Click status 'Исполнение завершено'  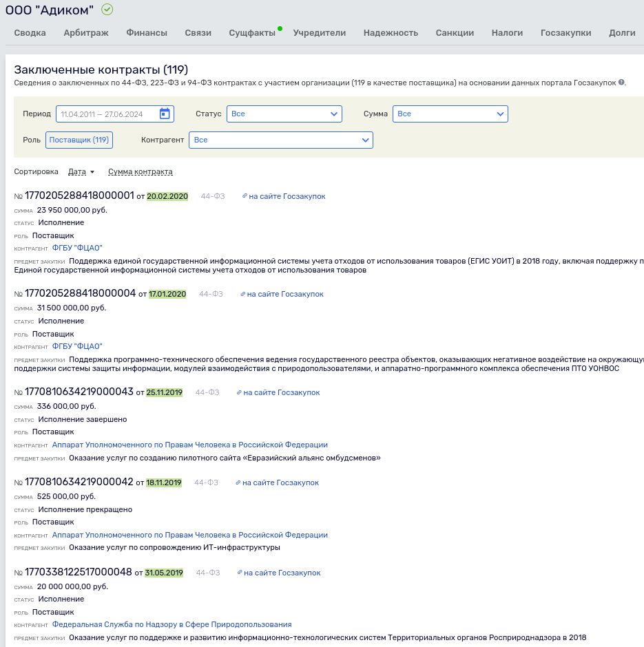83,419
